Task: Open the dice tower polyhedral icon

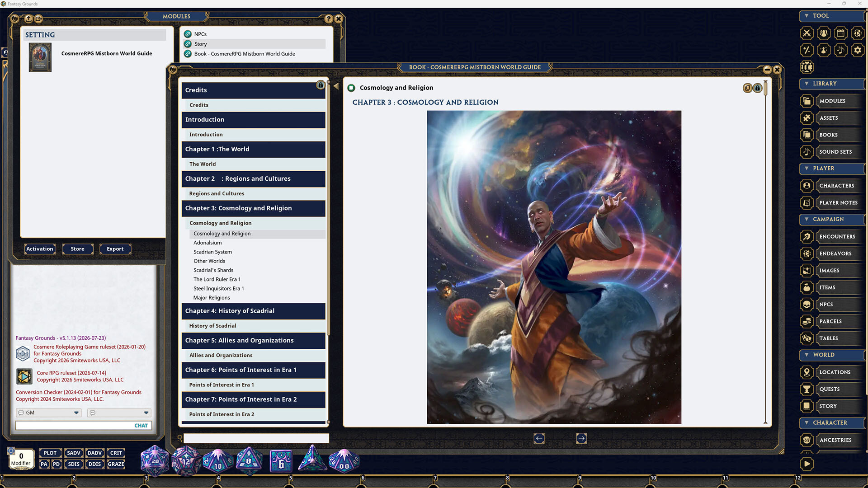Action: (x=858, y=33)
